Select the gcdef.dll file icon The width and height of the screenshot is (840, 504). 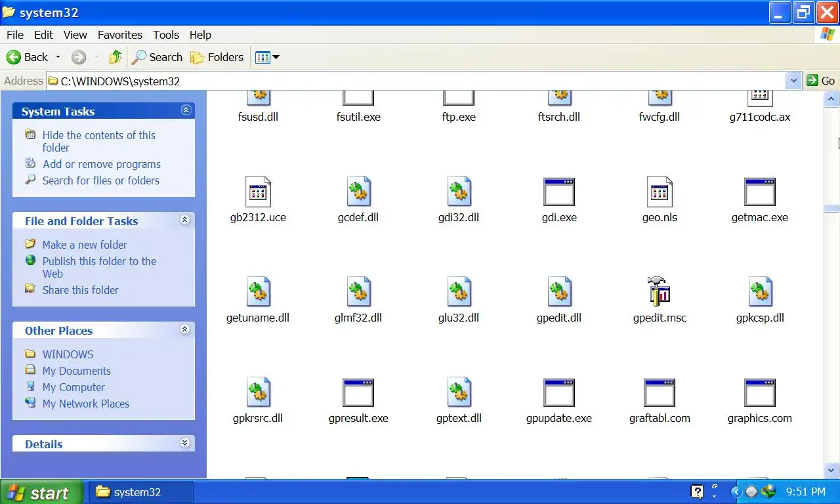tap(359, 192)
